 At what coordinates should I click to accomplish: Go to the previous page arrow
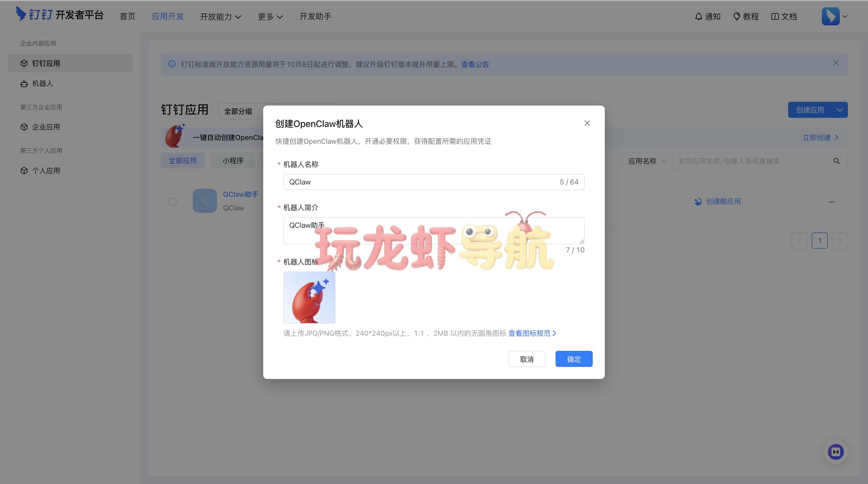pyautogui.click(x=800, y=241)
